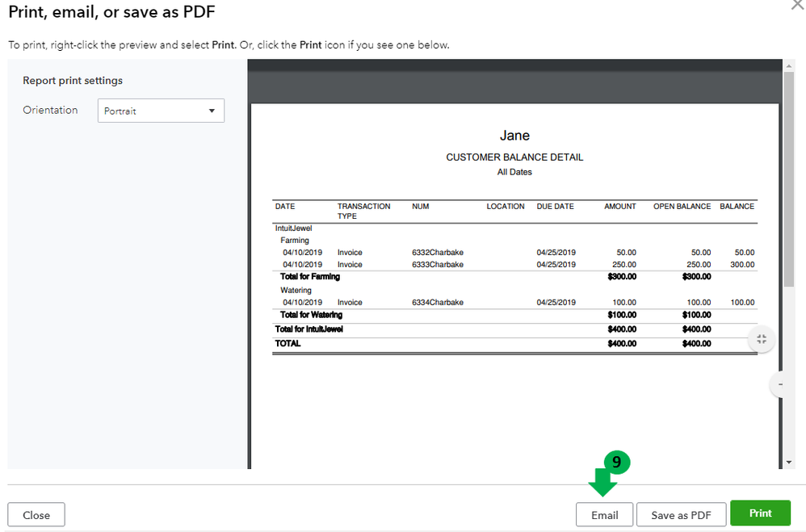Click the $100.00 Total for Watering amount
806x532 pixels.
(x=622, y=315)
